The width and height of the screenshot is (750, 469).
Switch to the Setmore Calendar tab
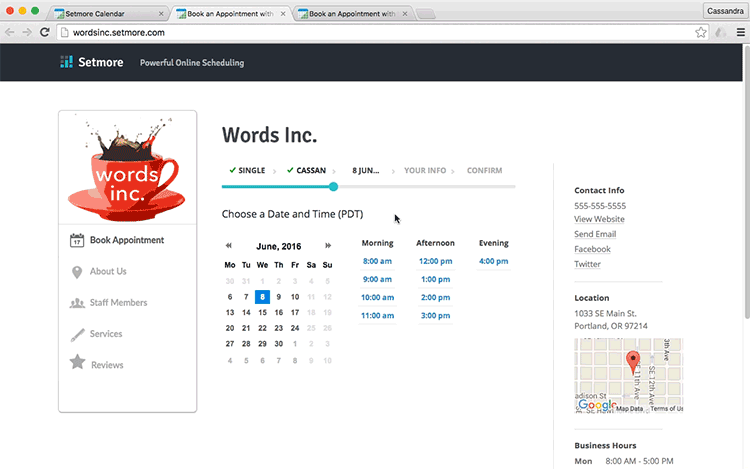pyautogui.click(x=108, y=14)
